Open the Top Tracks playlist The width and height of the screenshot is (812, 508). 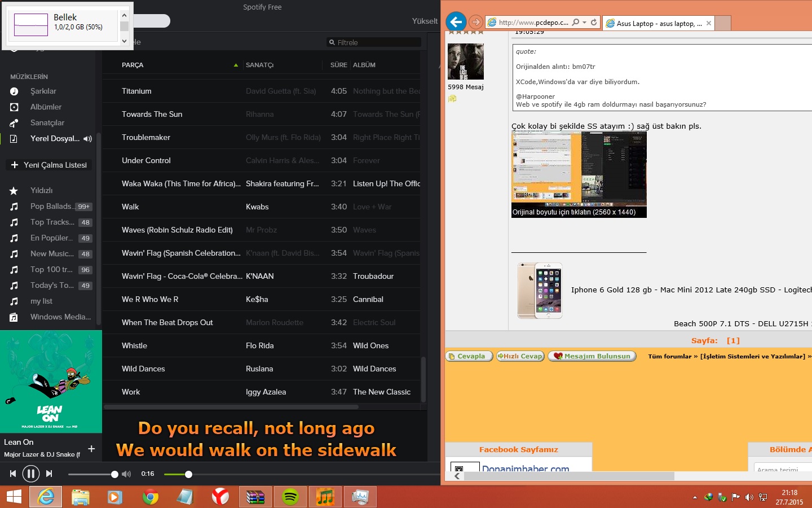click(x=51, y=222)
